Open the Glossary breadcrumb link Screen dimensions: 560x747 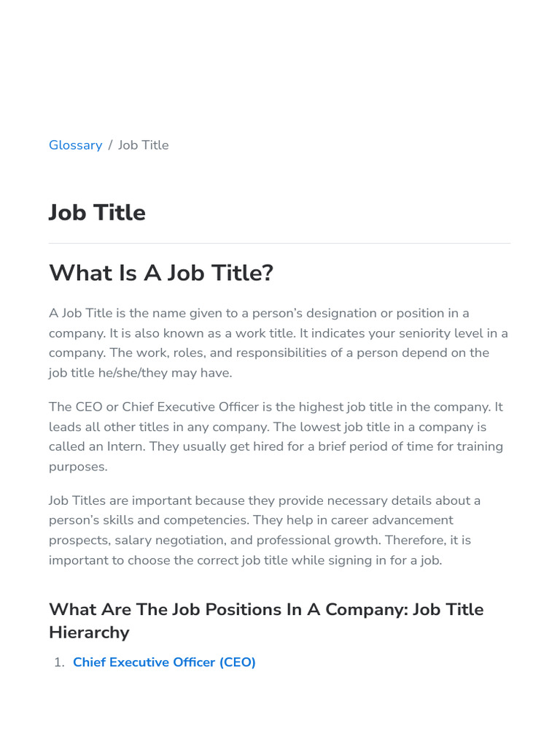coord(75,145)
